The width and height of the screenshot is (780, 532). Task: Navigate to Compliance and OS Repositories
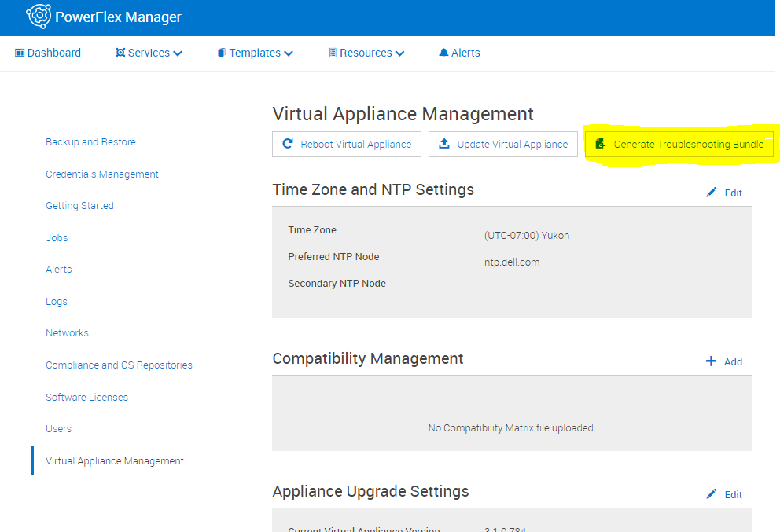119,365
